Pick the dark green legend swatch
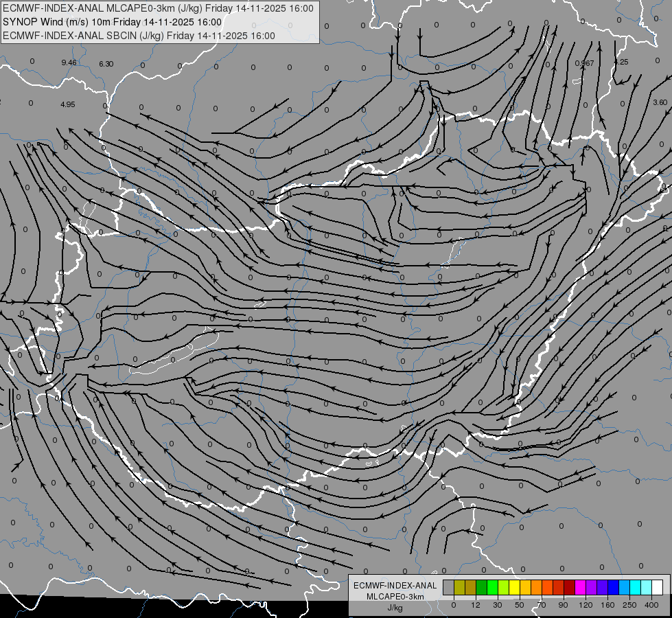Screen dimensions: 672x618 coord(482,588)
